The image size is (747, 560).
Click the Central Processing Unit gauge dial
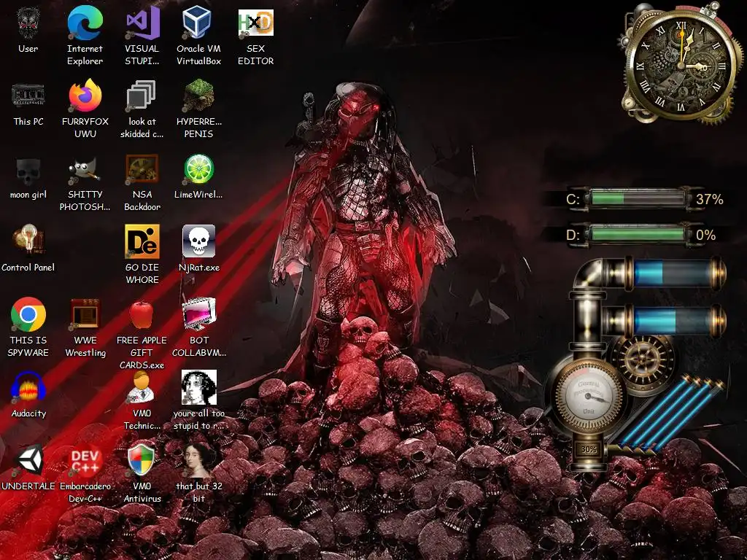(589, 396)
